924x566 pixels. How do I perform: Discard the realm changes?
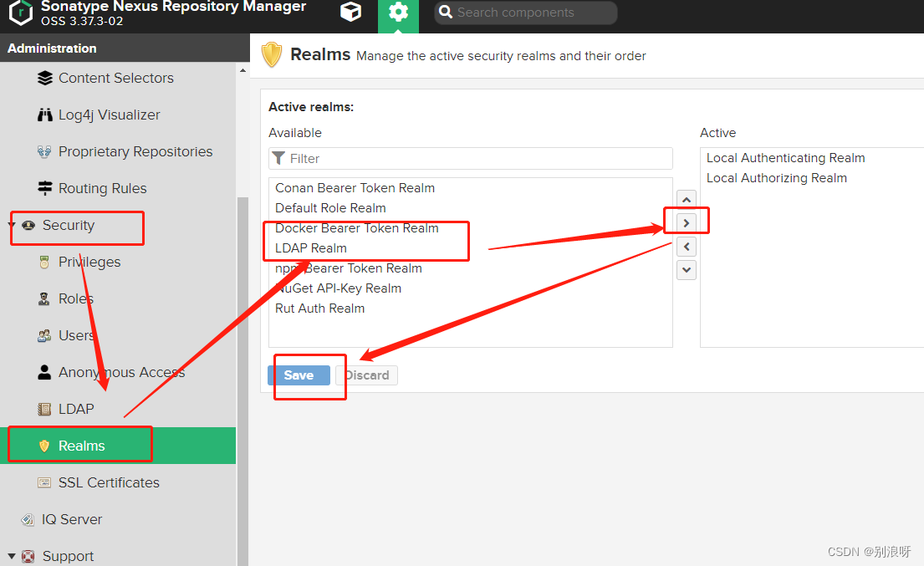[x=366, y=375]
